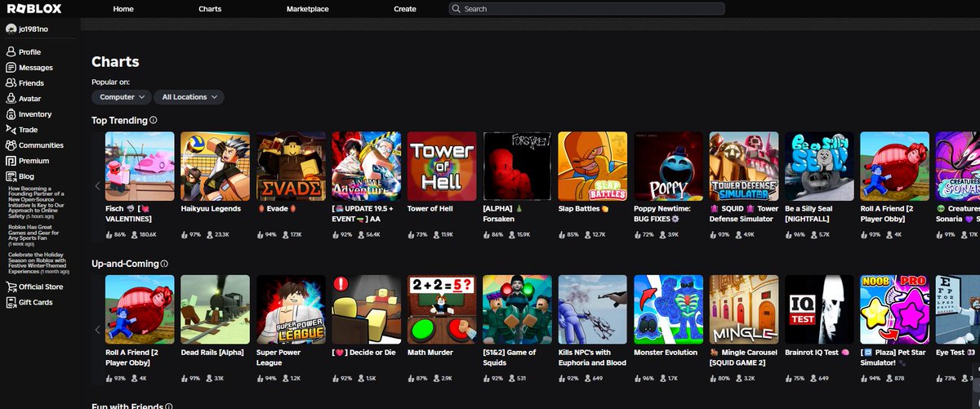
Task: Open the Fisch game thumbnail
Action: [x=140, y=167]
